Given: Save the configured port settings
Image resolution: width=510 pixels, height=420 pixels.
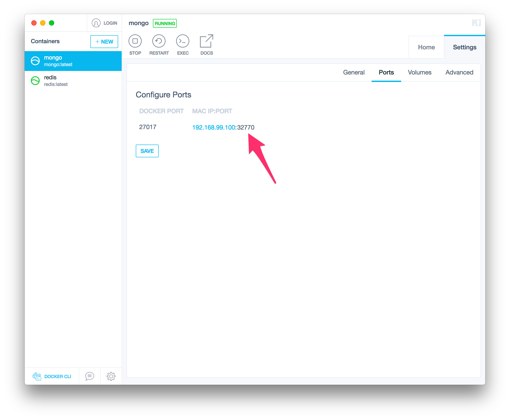Looking at the screenshot, I should click(x=147, y=150).
